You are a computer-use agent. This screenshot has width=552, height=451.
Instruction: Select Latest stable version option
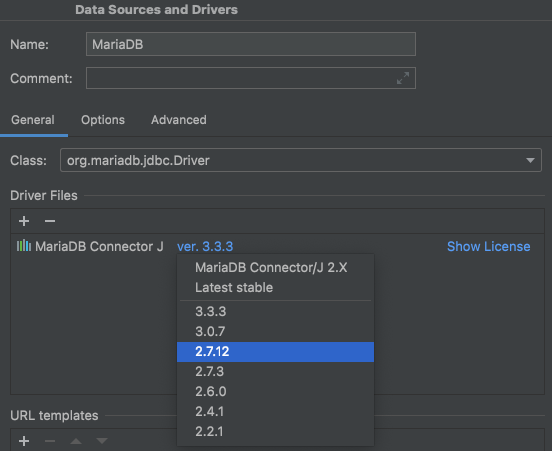(x=275, y=288)
